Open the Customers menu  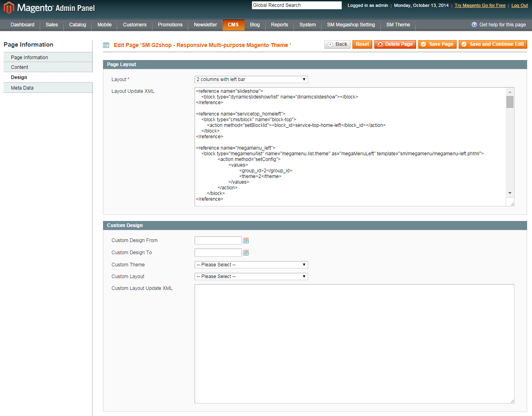135,25
